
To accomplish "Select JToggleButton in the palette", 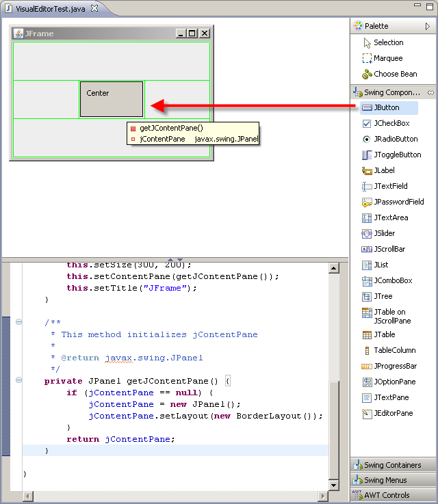I will click(391, 155).
